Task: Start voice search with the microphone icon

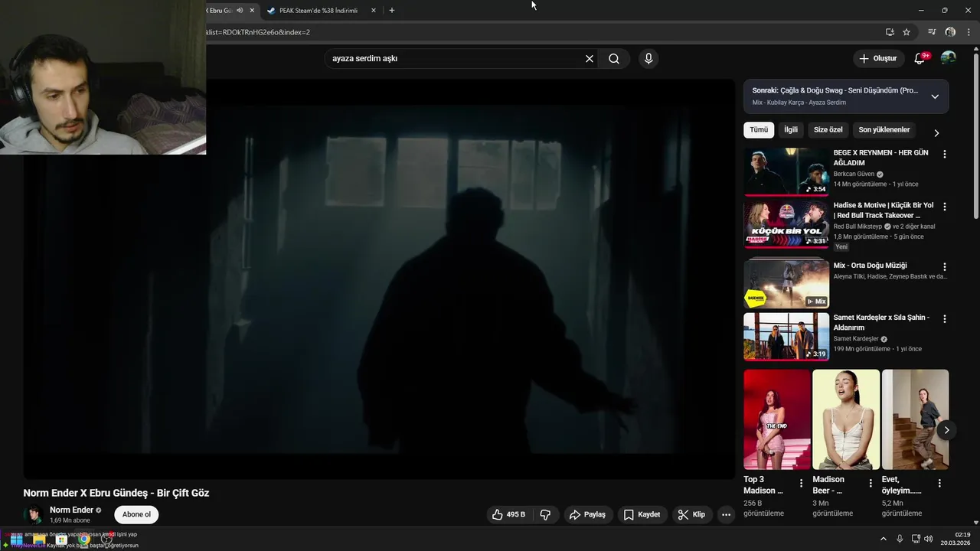Action: (648, 59)
